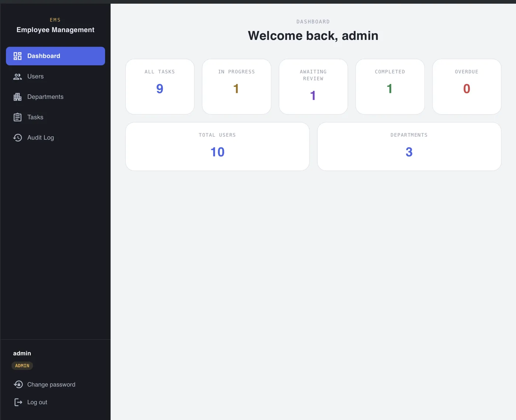Click the admin username in sidebar
Image resolution: width=516 pixels, height=420 pixels.
tap(22, 353)
